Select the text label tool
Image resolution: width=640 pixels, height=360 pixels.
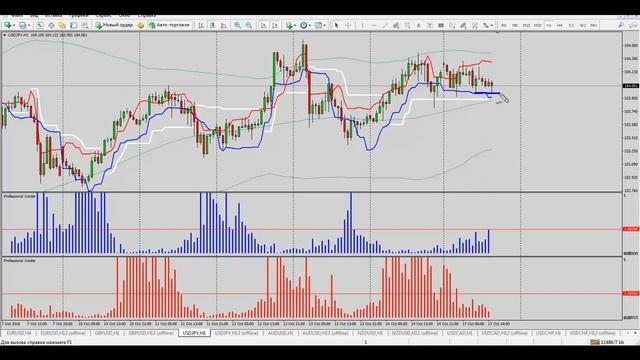coord(429,25)
